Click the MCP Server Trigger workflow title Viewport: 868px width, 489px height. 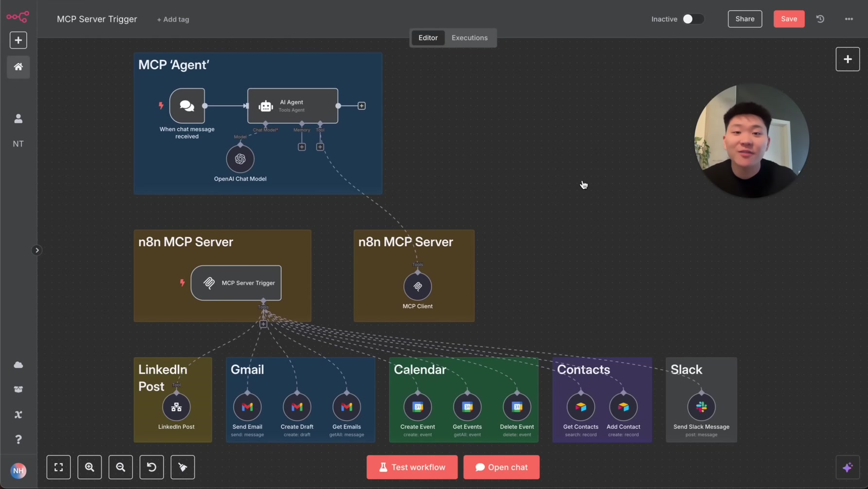pos(97,19)
